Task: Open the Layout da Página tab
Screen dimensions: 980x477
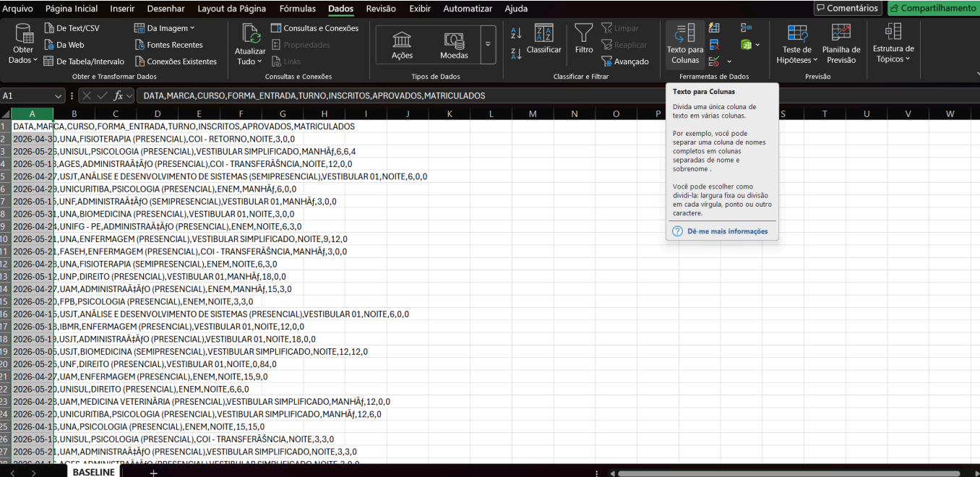Action: click(x=231, y=9)
